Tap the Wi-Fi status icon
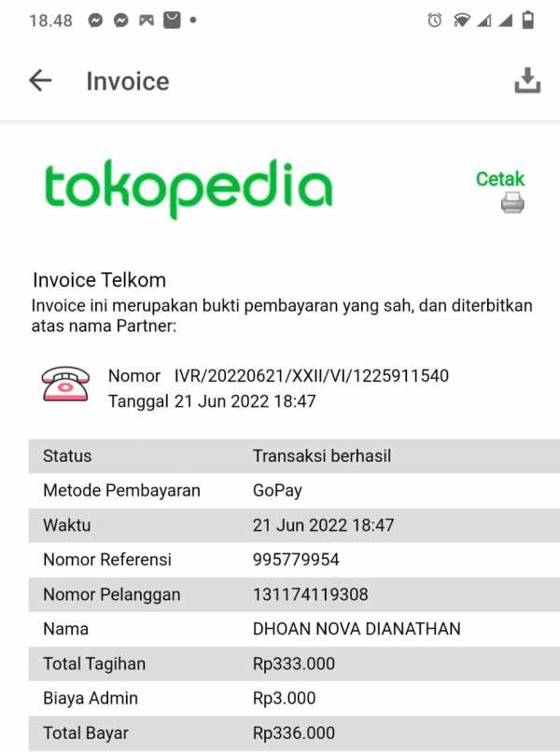The width and height of the screenshot is (560, 753). pyautogui.click(x=462, y=21)
